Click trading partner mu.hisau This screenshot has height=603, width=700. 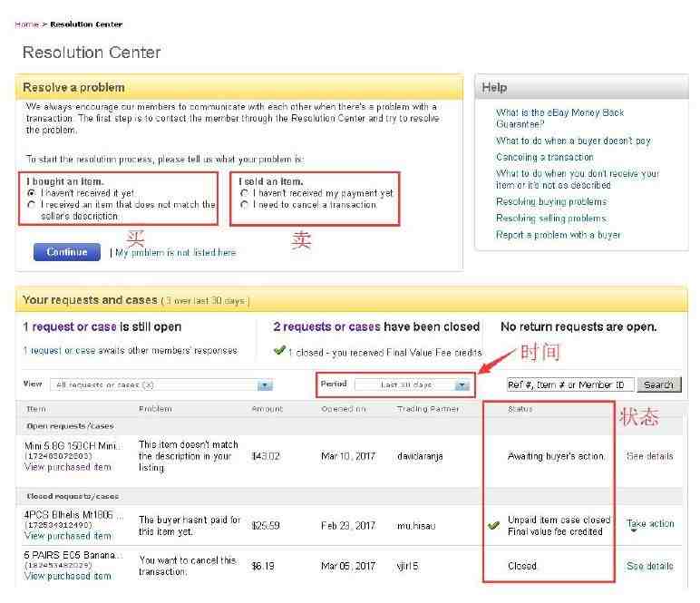416,526
